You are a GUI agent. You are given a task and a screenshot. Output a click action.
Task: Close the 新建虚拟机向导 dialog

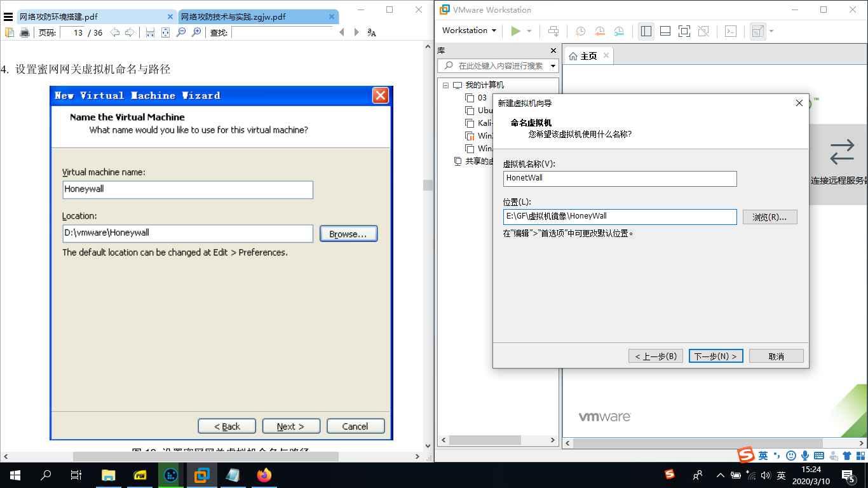point(799,103)
